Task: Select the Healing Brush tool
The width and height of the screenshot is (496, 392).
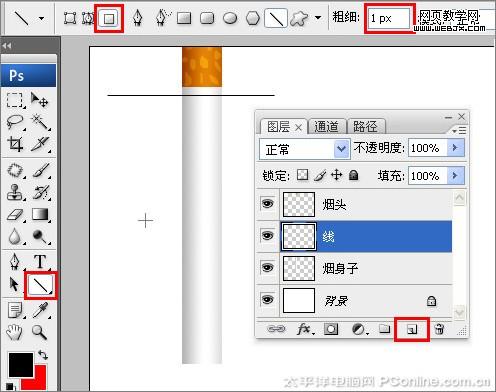Action: (x=15, y=170)
